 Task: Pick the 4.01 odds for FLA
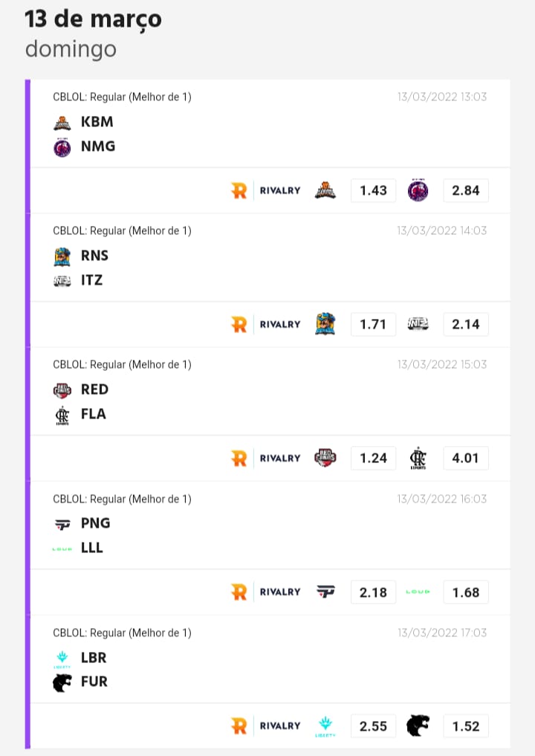[x=466, y=458]
